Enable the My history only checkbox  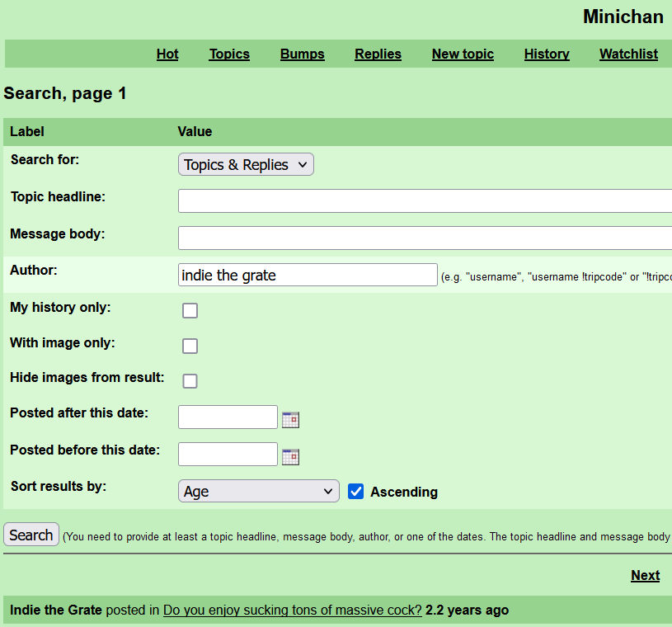coord(190,310)
